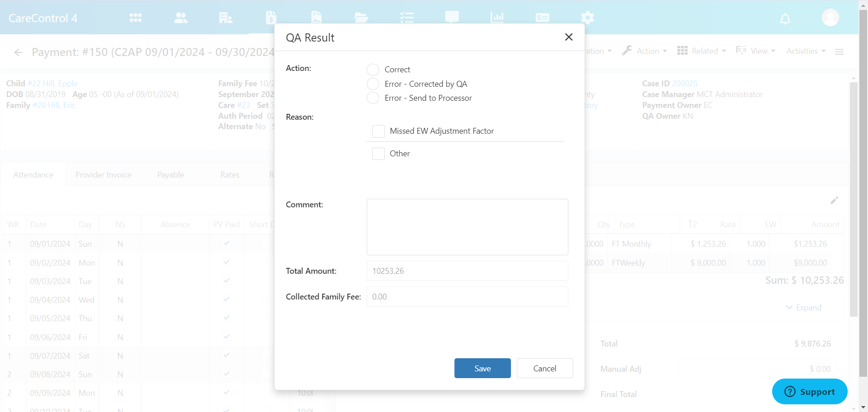This screenshot has width=868, height=412.
Task: Click the FT Monthly rate row
Action: pyautogui.click(x=714, y=244)
